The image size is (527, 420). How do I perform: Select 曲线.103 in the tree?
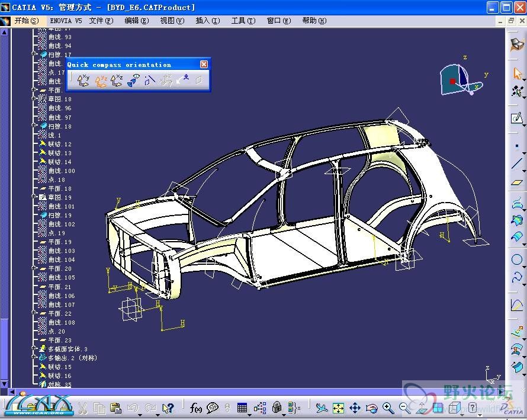[62, 251]
